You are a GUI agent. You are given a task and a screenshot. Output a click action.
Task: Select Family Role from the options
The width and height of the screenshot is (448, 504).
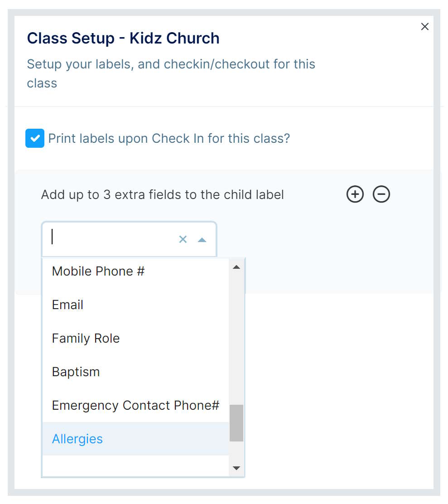(x=86, y=338)
